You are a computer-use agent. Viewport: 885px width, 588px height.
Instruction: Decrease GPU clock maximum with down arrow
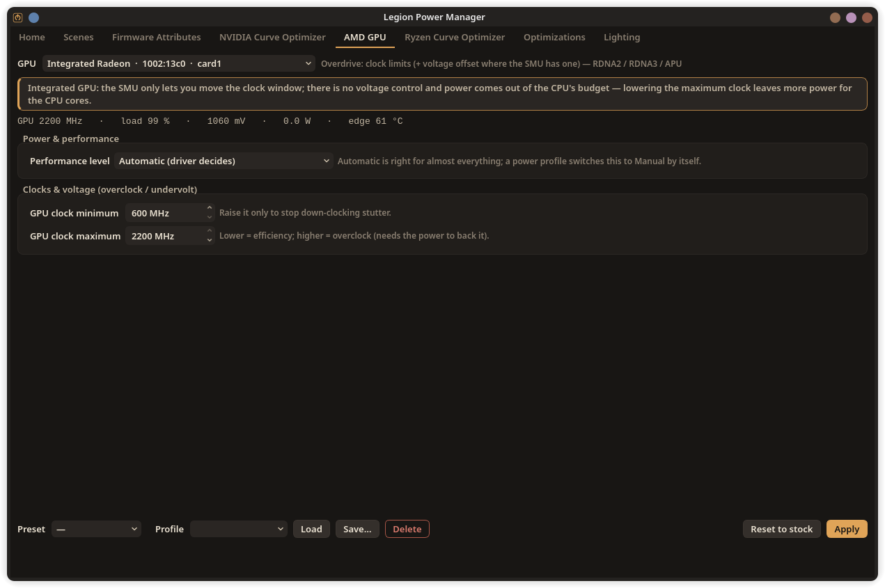[210, 240]
